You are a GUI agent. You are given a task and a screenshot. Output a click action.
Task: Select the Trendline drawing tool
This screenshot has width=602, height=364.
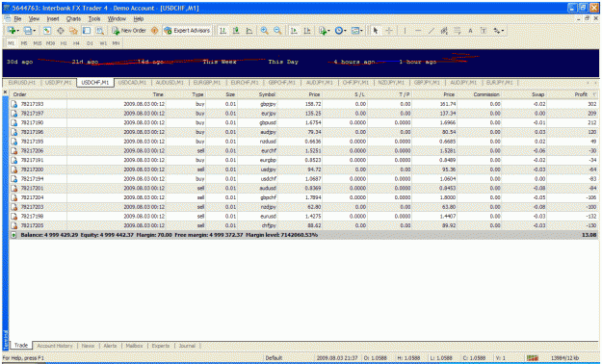(x=432, y=31)
